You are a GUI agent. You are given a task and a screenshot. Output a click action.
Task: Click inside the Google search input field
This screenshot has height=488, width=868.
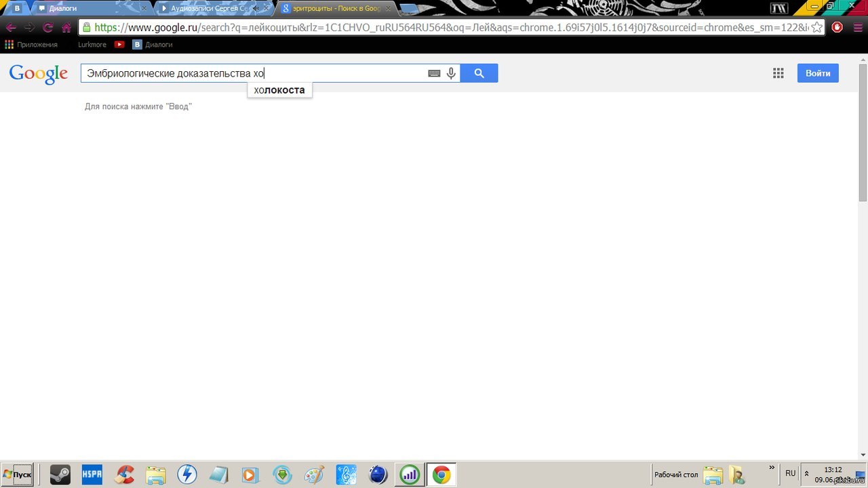point(251,73)
